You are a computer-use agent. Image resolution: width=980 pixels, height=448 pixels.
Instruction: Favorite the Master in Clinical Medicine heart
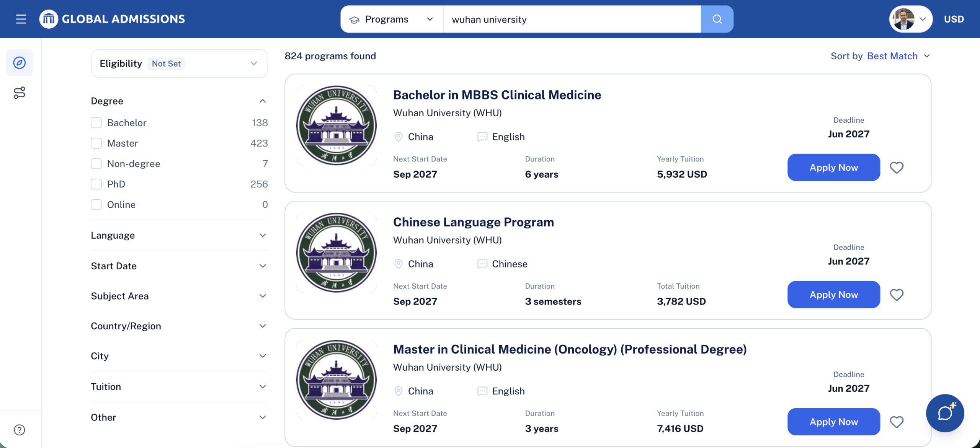pyautogui.click(x=897, y=422)
